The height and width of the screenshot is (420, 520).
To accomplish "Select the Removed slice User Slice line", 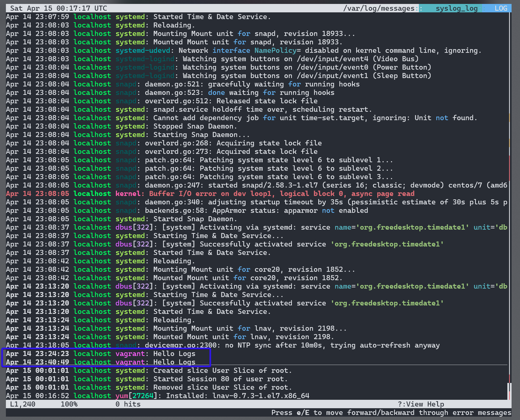I will (x=149, y=387).
